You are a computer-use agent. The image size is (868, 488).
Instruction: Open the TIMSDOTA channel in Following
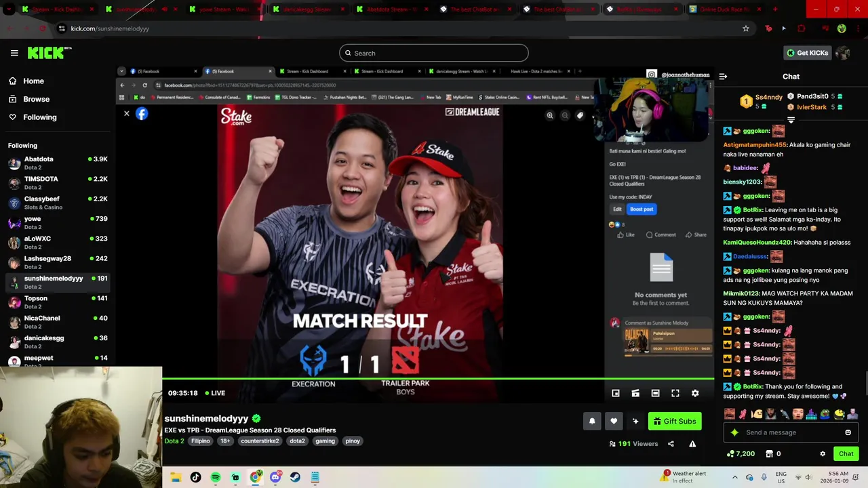(x=58, y=183)
